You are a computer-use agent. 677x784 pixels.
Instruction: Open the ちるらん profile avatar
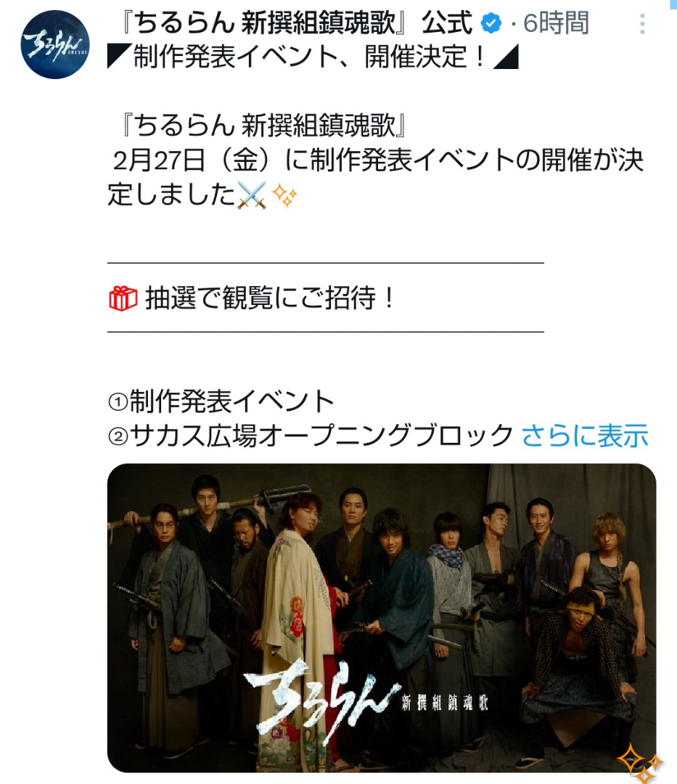click(x=55, y=44)
